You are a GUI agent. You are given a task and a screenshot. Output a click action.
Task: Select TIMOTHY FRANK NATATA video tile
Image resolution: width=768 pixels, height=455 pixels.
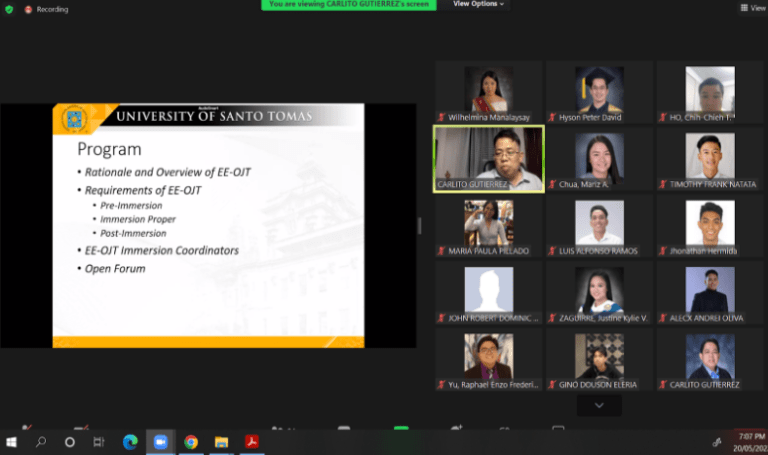(x=710, y=159)
